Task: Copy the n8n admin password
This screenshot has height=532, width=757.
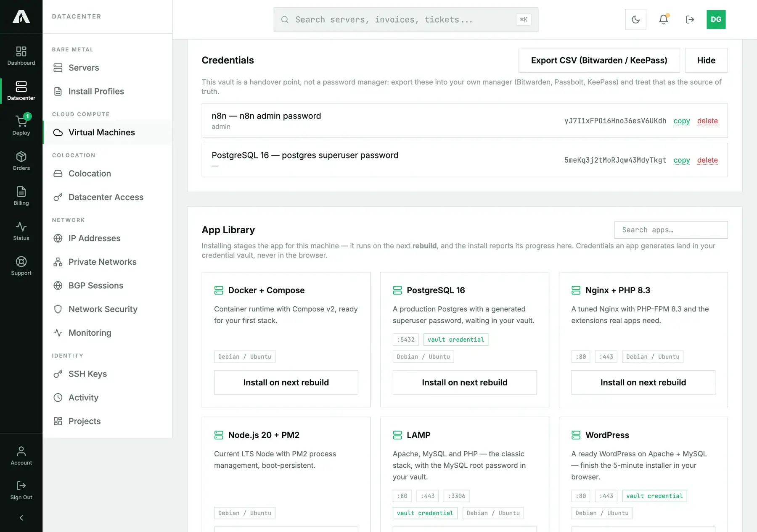Action: pos(682,121)
